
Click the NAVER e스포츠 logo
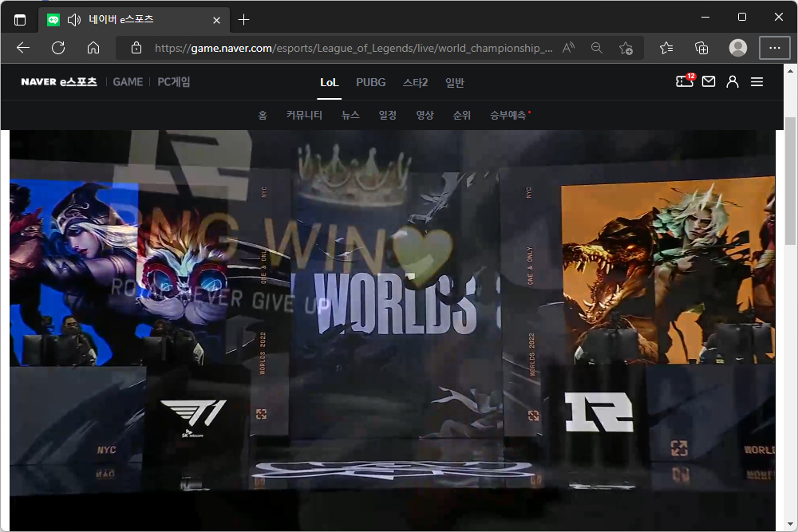coord(59,82)
